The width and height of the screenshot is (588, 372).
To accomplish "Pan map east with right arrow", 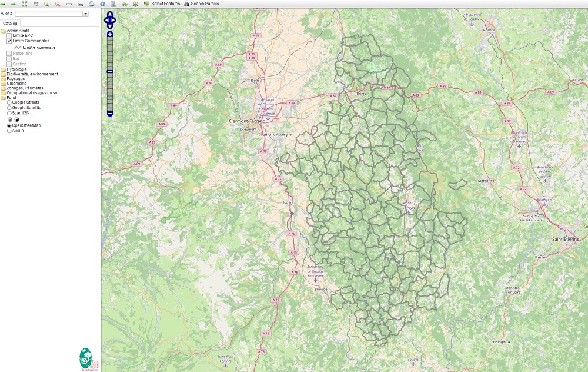I will 113,20.
